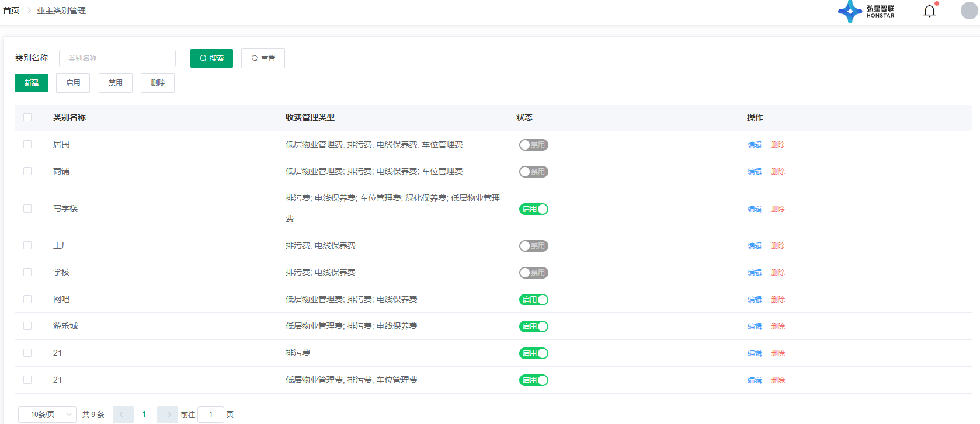The image size is (980, 424).
Task: Click the 首页 breadcrumb link
Action: point(11,11)
